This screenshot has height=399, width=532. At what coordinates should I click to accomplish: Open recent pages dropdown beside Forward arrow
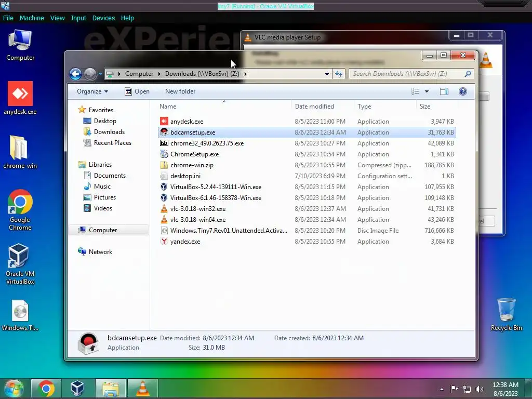click(x=100, y=74)
